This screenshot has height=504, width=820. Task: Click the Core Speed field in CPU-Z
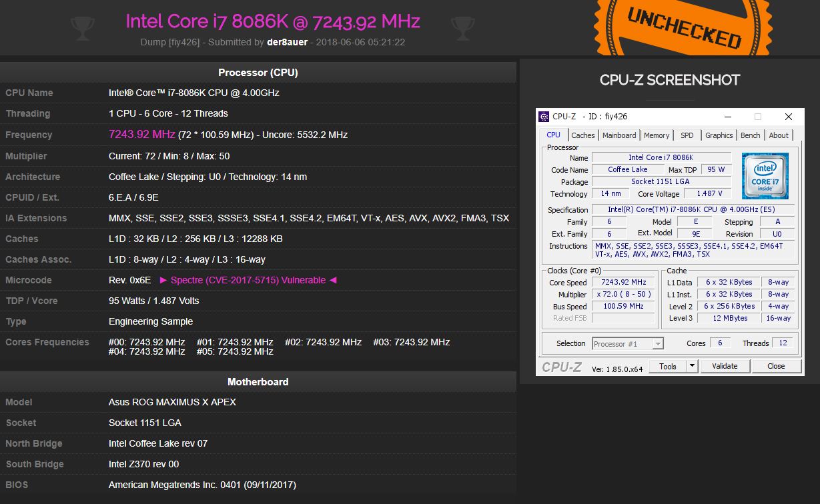point(623,283)
